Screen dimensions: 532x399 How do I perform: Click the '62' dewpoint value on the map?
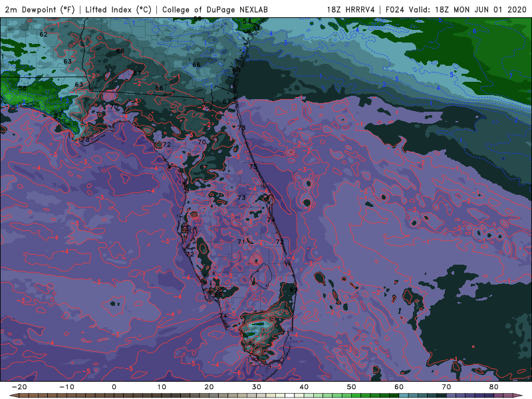pyautogui.click(x=43, y=35)
